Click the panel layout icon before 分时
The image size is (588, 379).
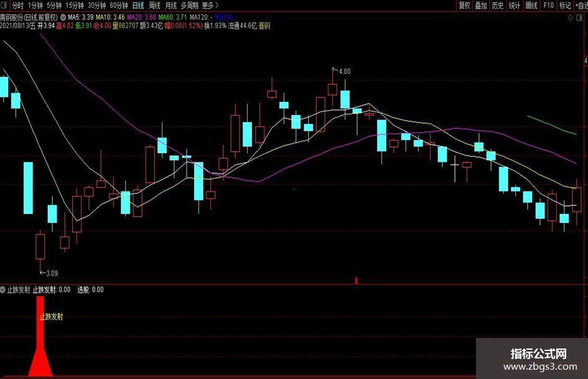[3, 5]
